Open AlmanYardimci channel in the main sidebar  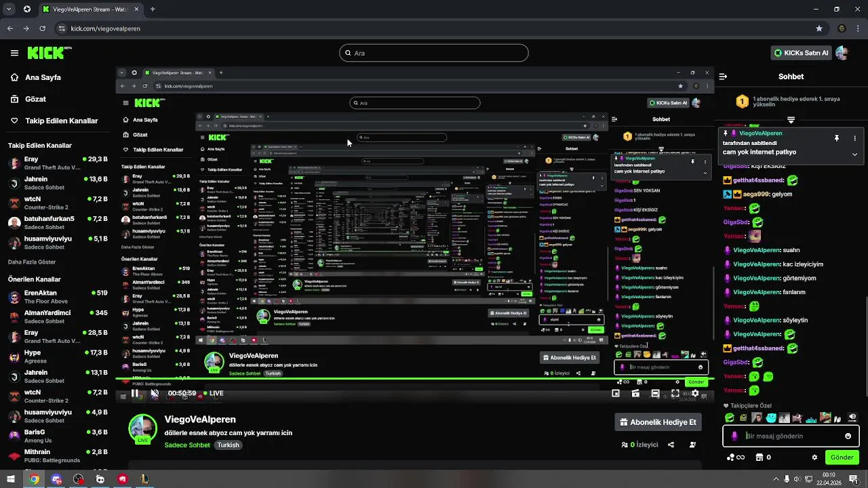58,317
